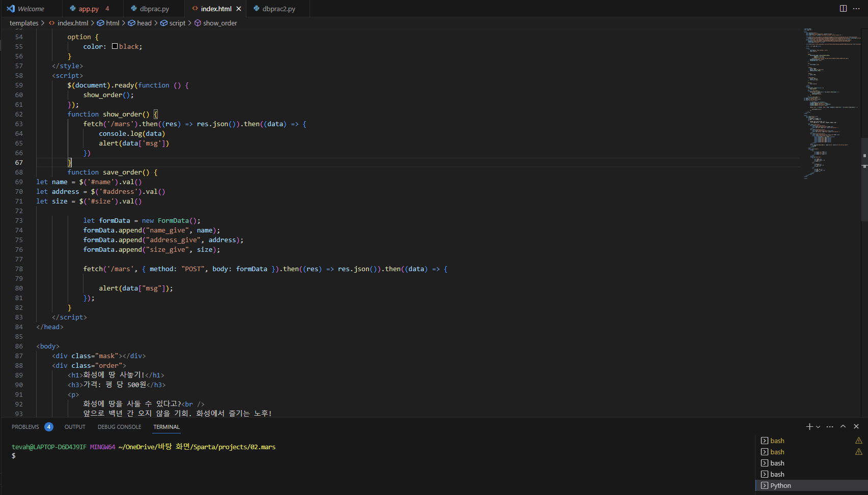This screenshot has width=868, height=495.
Task: Switch to the Welcome tab
Action: click(31, 9)
